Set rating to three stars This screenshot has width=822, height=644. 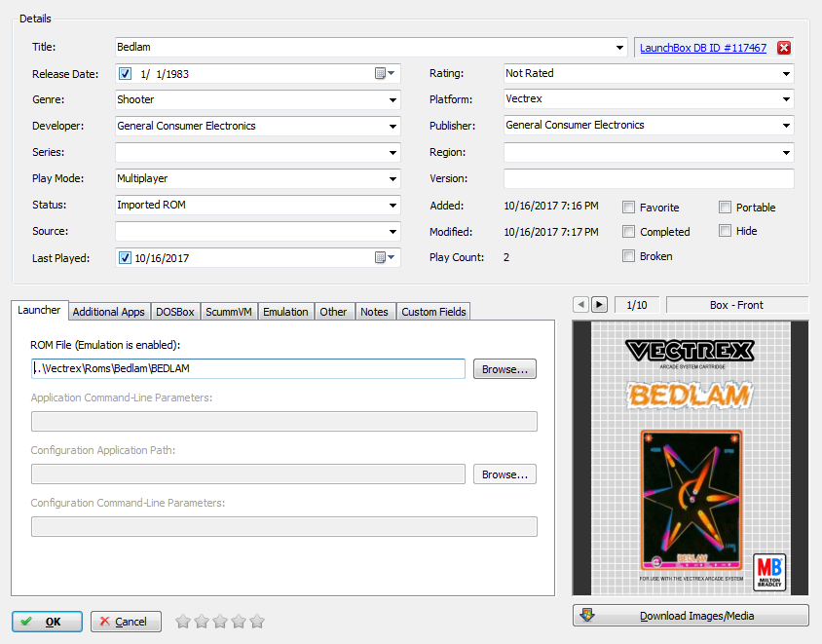pyautogui.click(x=220, y=622)
